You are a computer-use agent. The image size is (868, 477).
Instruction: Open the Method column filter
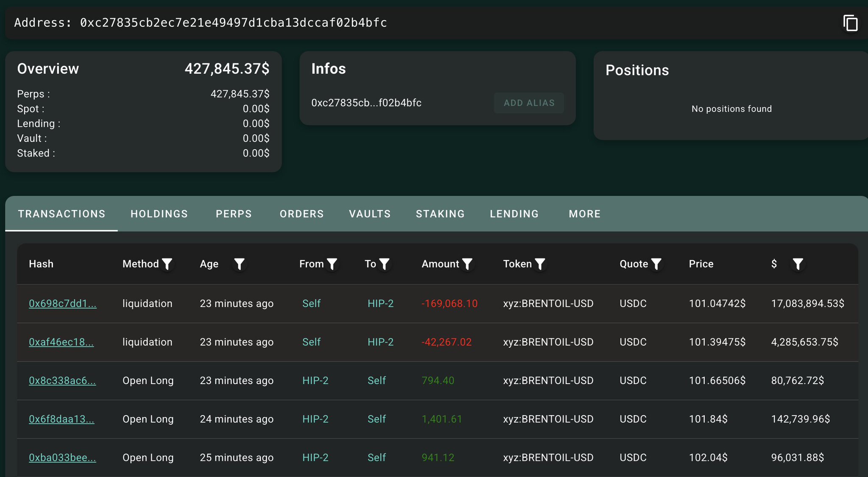[167, 264]
